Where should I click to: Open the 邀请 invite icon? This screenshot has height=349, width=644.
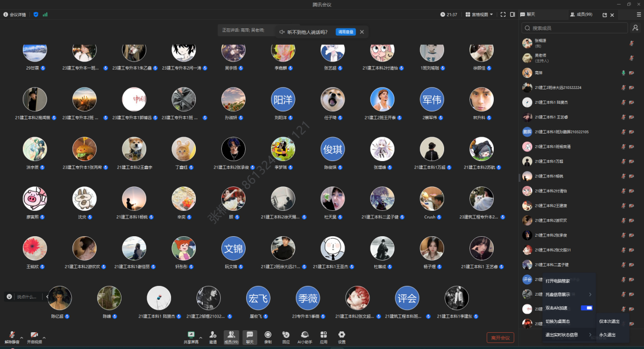(x=213, y=335)
